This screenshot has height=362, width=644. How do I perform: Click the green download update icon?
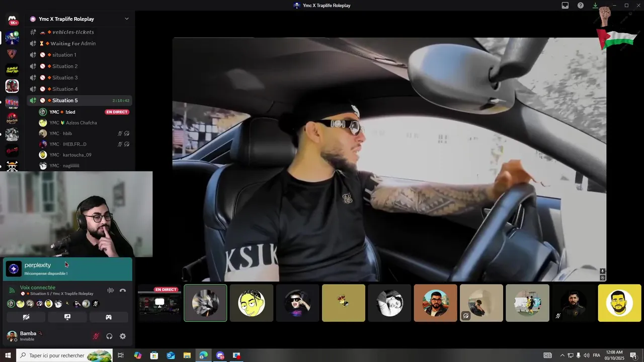(x=595, y=6)
